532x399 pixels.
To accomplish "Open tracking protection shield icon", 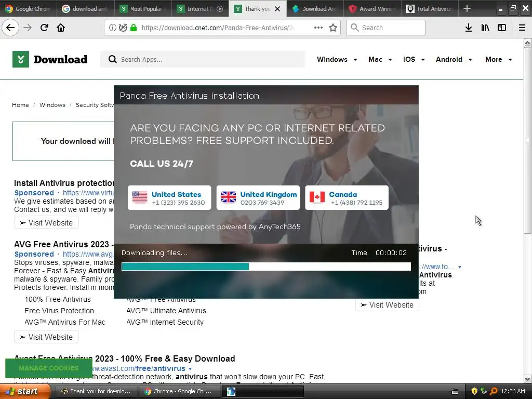I will point(123,28).
